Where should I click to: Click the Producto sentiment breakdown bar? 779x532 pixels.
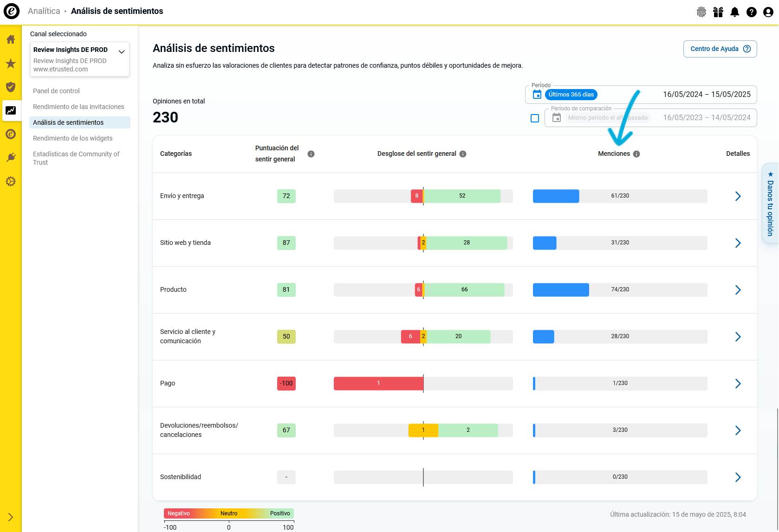(x=423, y=290)
